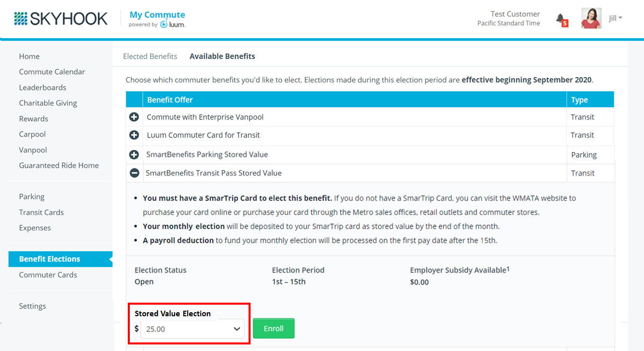644x351 pixels.
Task: Select the Available Benefits tab
Action: [222, 56]
